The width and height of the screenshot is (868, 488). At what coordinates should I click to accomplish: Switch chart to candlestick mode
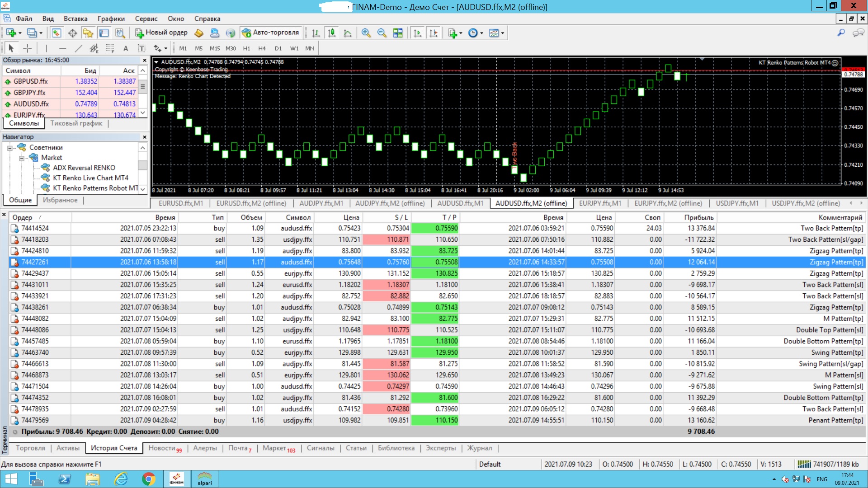point(331,33)
